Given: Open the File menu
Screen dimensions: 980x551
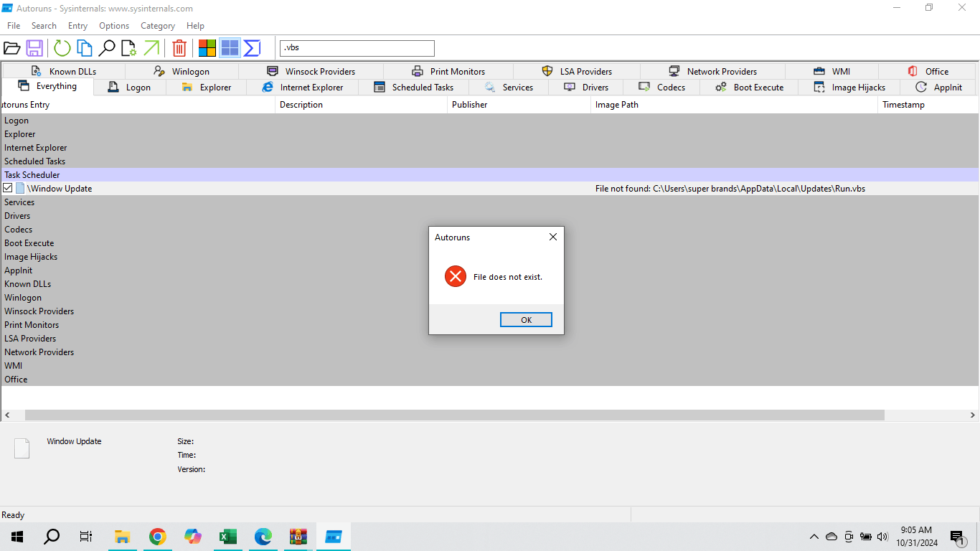Looking at the screenshot, I should point(14,26).
